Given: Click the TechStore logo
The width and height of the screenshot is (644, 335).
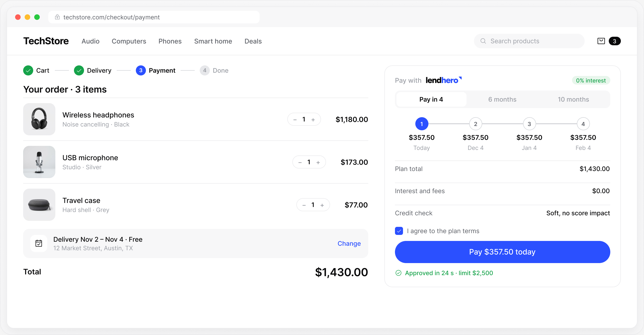Looking at the screenshot, I should click(x=46, y=41).
